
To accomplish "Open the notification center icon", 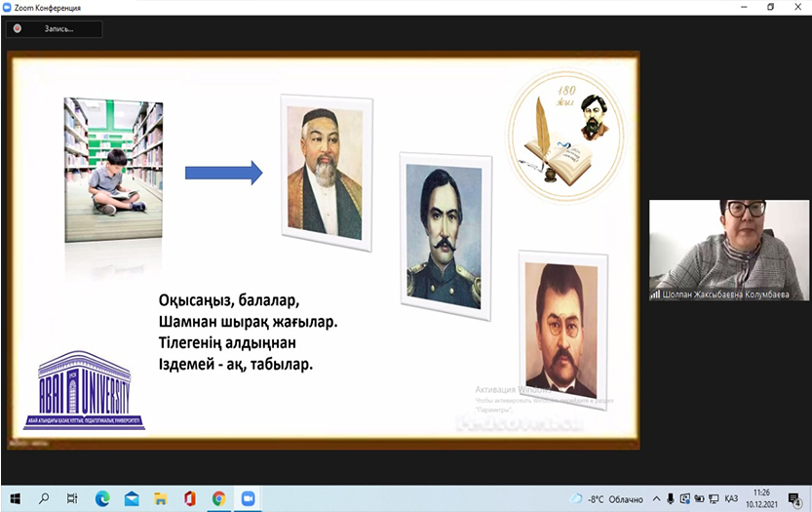I will [x=792, y=498].
